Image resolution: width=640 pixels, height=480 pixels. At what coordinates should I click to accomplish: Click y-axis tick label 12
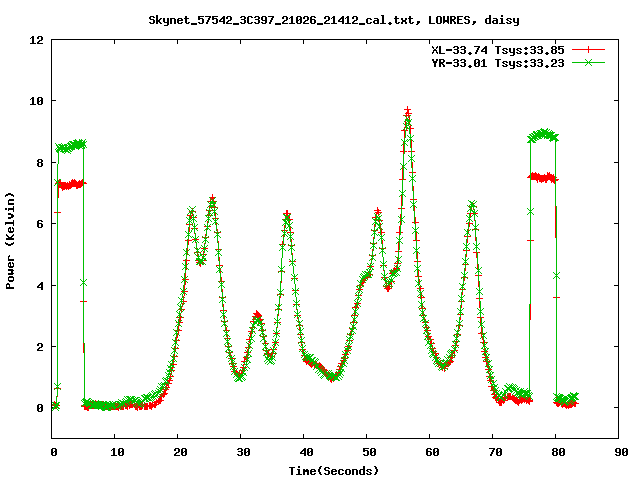(x=36, y=40)
